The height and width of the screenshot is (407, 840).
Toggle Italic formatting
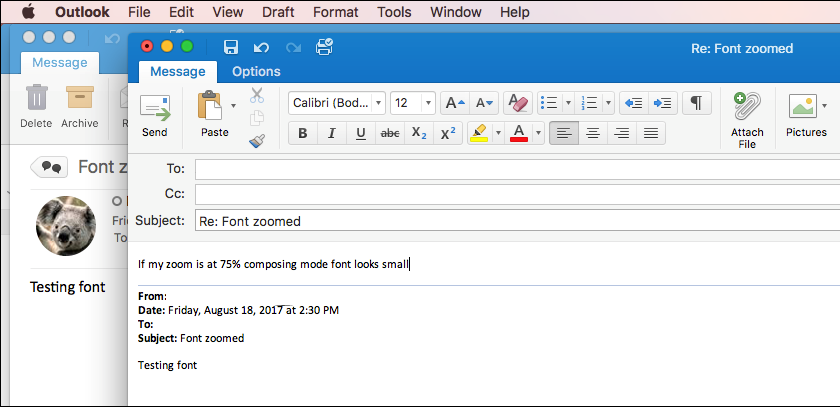332,133
